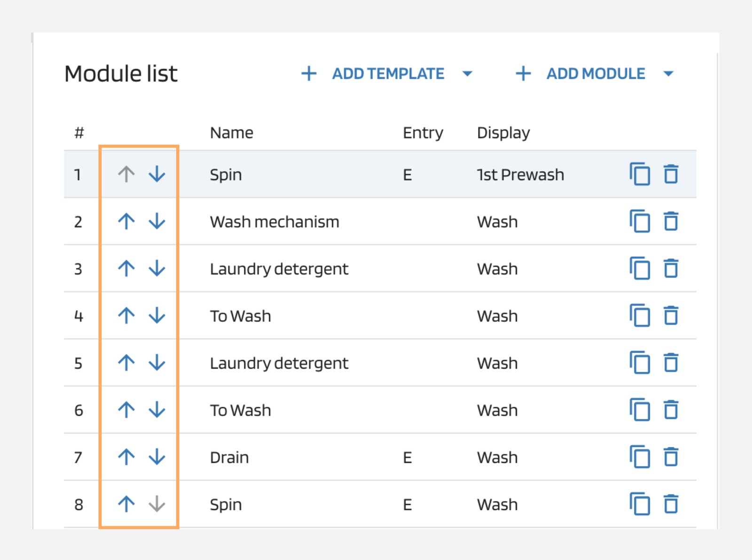The image size is (752, 560).
Task: Delete row 8 Spin module
Action: 671,504
